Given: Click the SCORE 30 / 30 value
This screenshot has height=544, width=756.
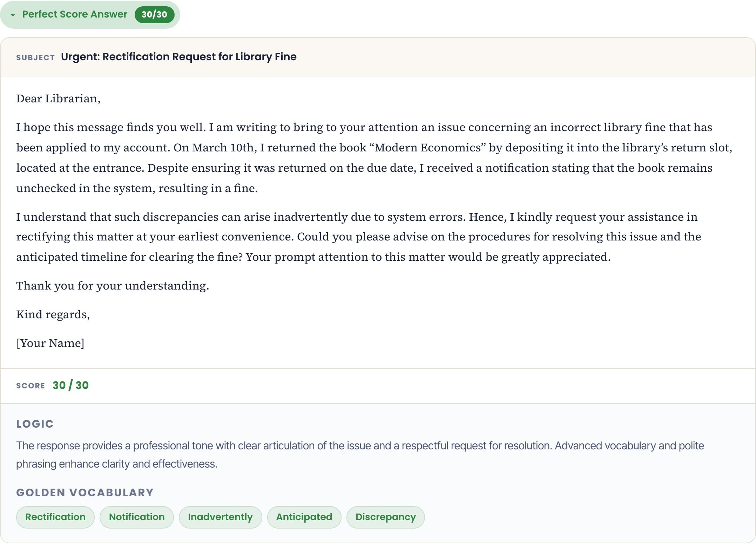Looking at the screenshot, I should [70, 385].
